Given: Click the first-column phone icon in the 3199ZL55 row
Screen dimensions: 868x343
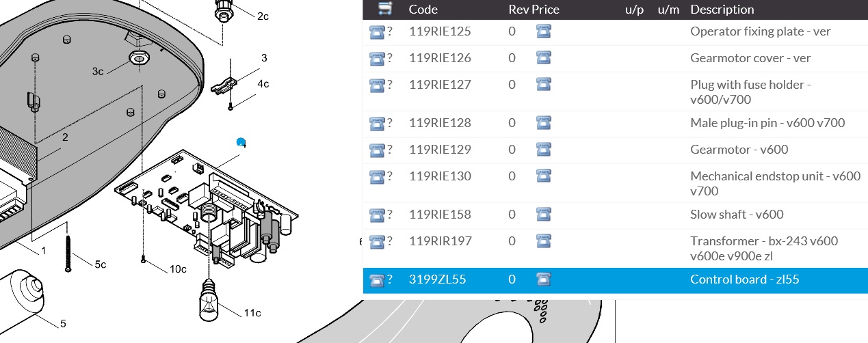Looking at the screenshot, I should (377, 279).
